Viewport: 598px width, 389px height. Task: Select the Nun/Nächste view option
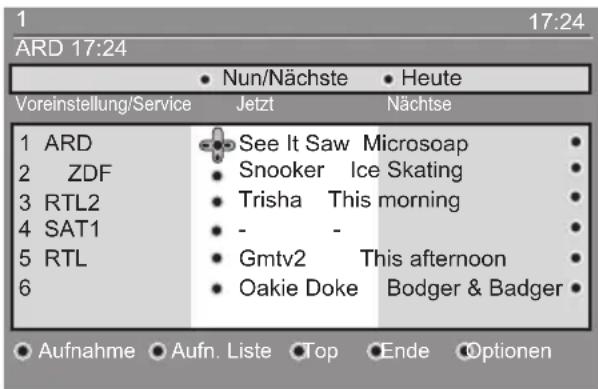click(x=274, y=78)
